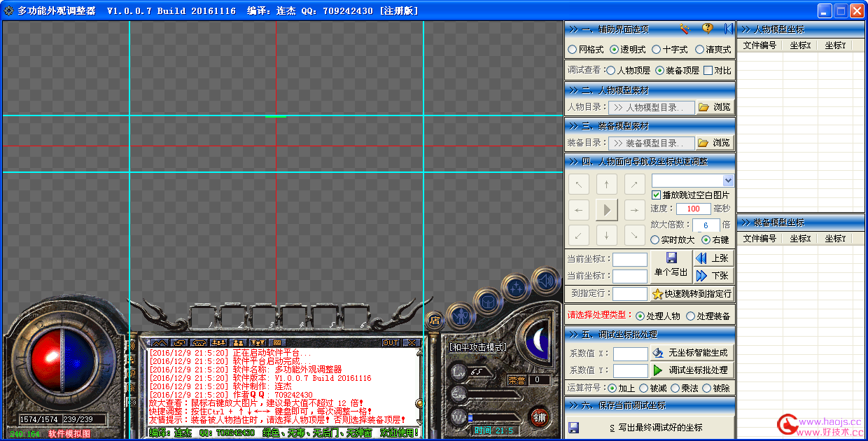This screenshot has height=441, width=868.
Task: Click the up-right direction arrow
Action: (634, 185)
